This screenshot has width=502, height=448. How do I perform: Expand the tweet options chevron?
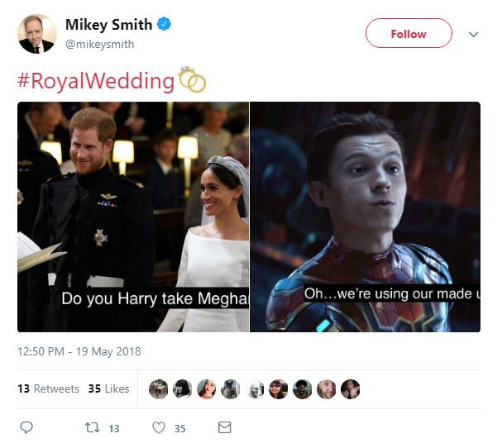[474, 35]
